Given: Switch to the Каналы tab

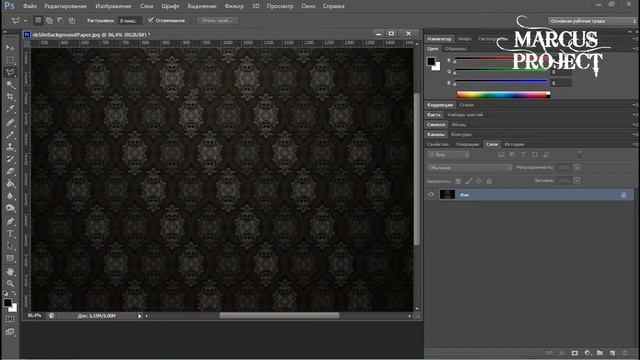Looking at the screenshot, I should point(436,134).
